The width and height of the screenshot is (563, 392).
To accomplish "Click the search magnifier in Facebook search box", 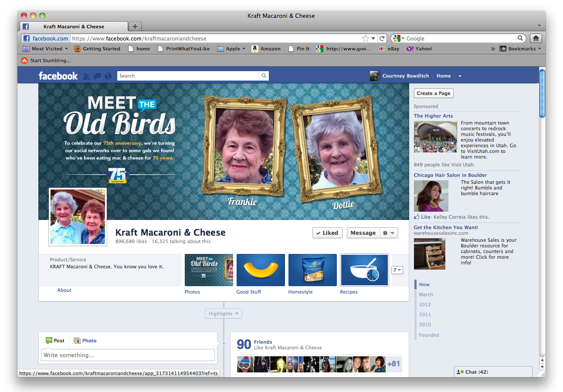I will click(x=264, y=76).
